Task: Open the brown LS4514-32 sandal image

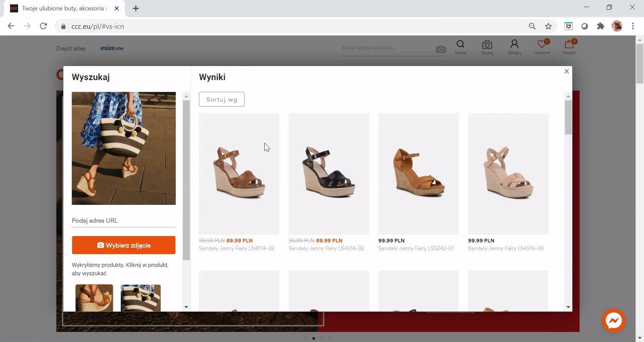Action: tap(239, 174)
